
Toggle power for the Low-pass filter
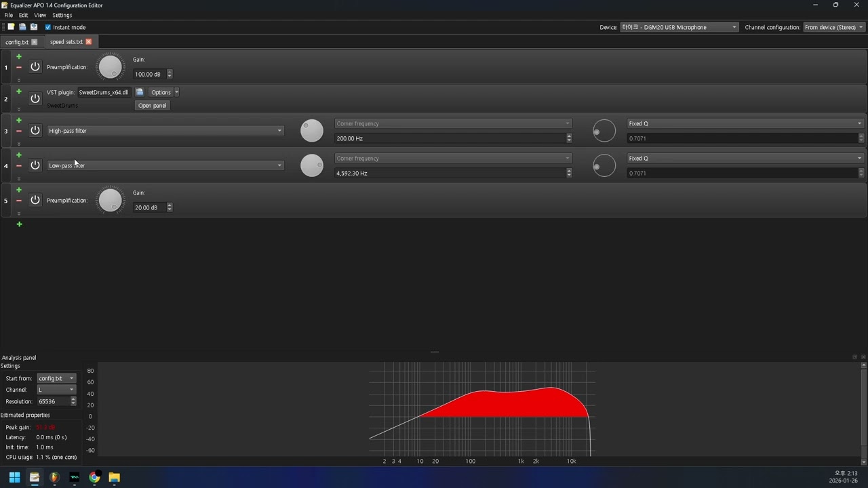pyautogui.click(x=35, y=165)
